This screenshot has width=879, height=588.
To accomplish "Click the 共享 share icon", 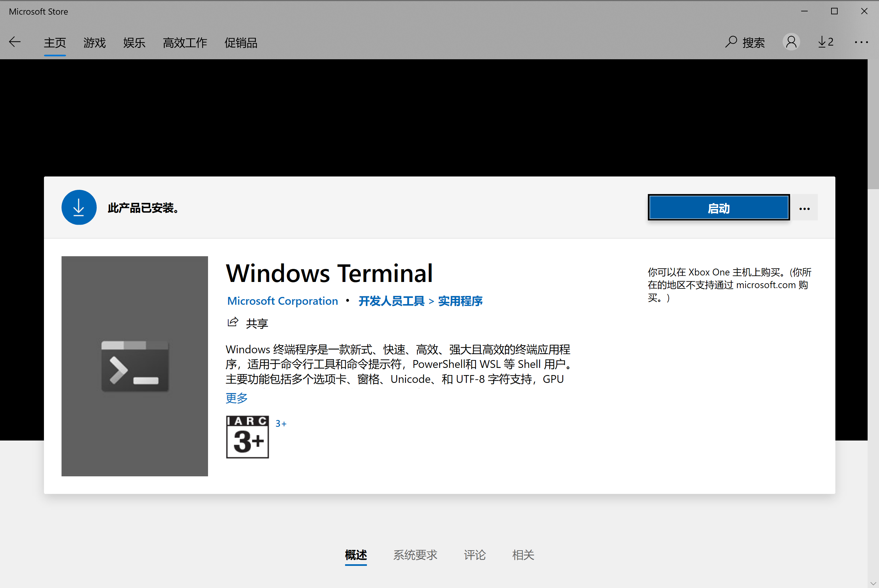I will coord(233,322).
